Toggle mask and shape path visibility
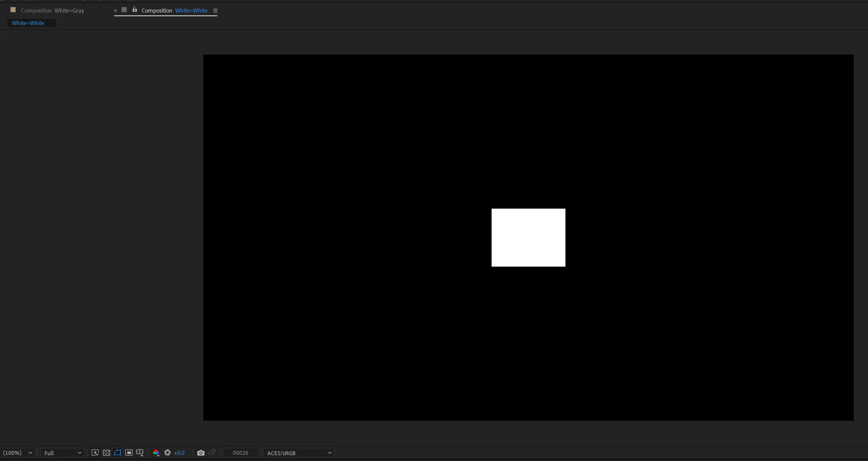868x461 pixels. click(118, 453)
